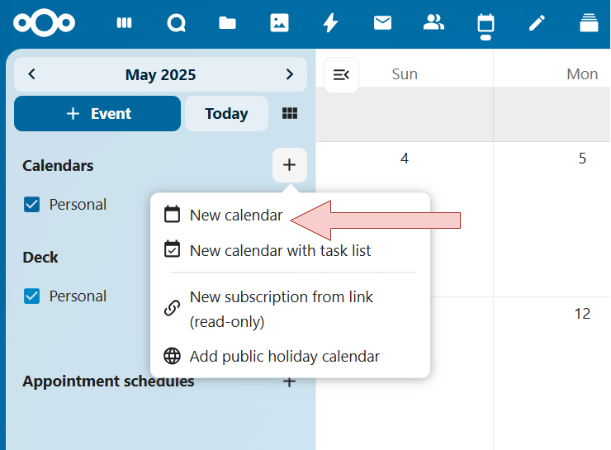Open the Mail envelope icon

[383, 23]
